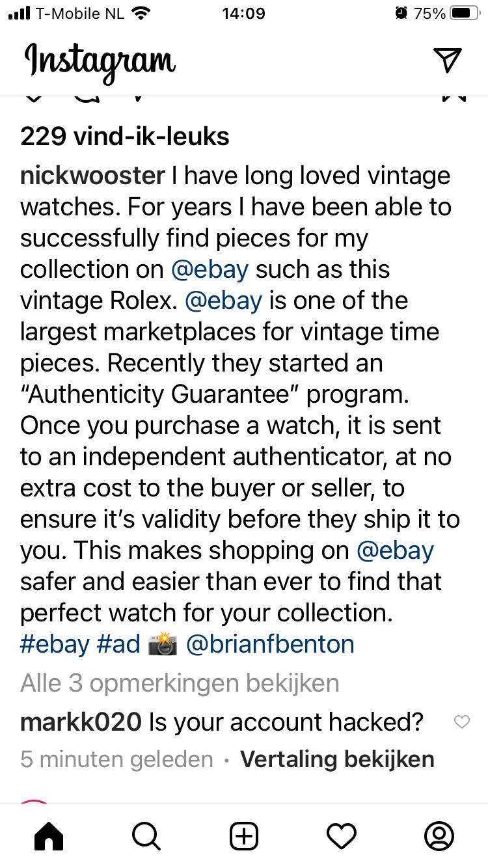Screen dimensions: 488x868
Task: Open the #ebay hashtag
Action: click(x=55, y=644)
